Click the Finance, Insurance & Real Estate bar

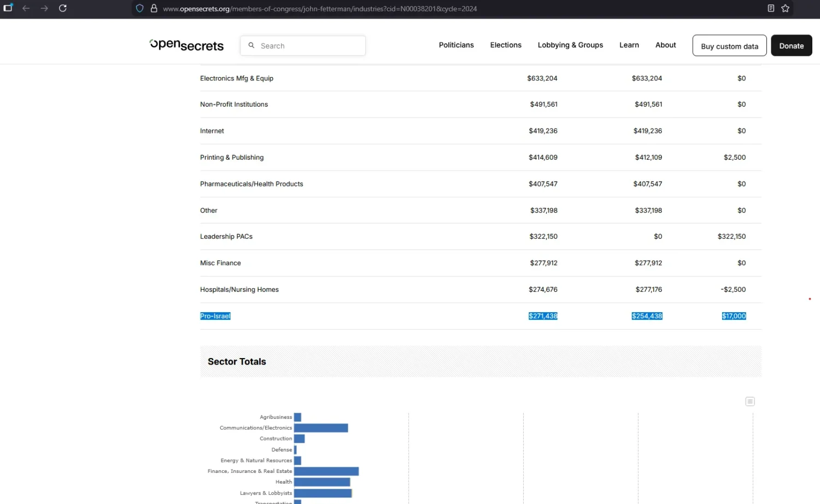tap(326, 471)
